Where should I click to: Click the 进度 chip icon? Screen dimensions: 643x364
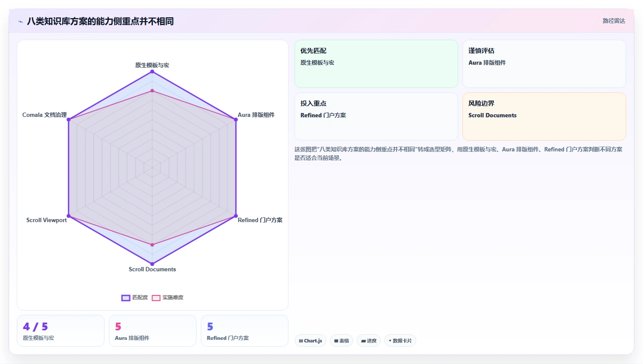pos(364,341)
